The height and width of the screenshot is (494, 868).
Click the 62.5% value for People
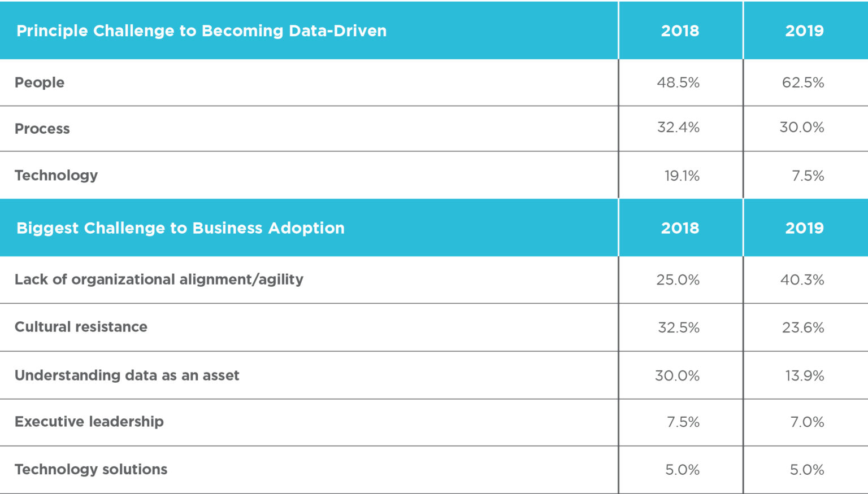pos(803,82)
